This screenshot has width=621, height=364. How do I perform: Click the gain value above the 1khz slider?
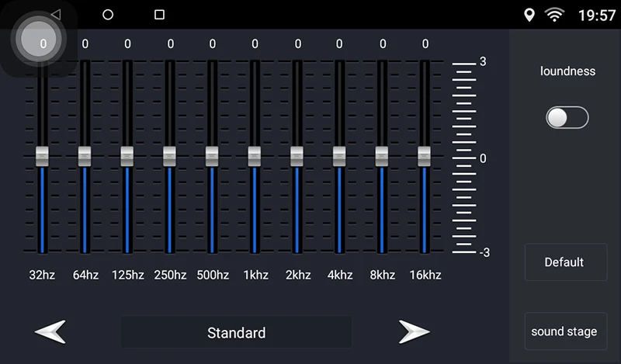[255, 43]
